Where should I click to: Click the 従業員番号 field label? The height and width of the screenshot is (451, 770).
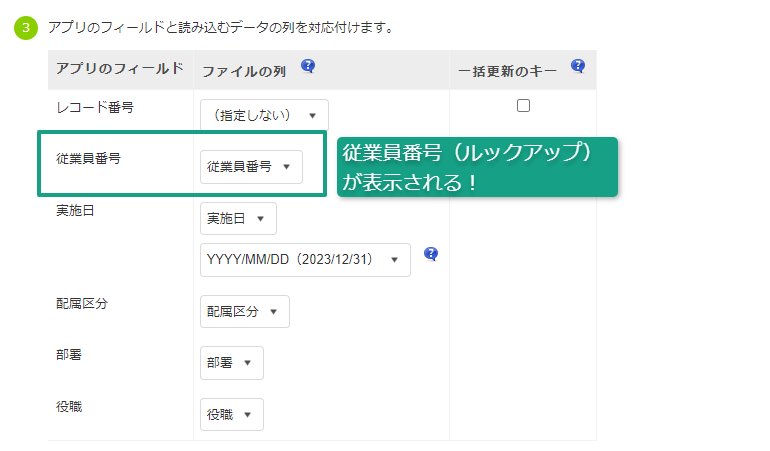click(x=88, y=159)
